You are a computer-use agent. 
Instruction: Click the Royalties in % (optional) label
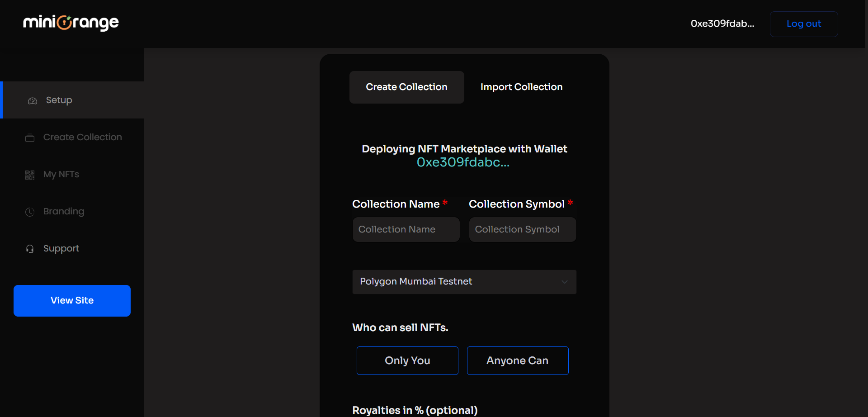pos(415,410)
